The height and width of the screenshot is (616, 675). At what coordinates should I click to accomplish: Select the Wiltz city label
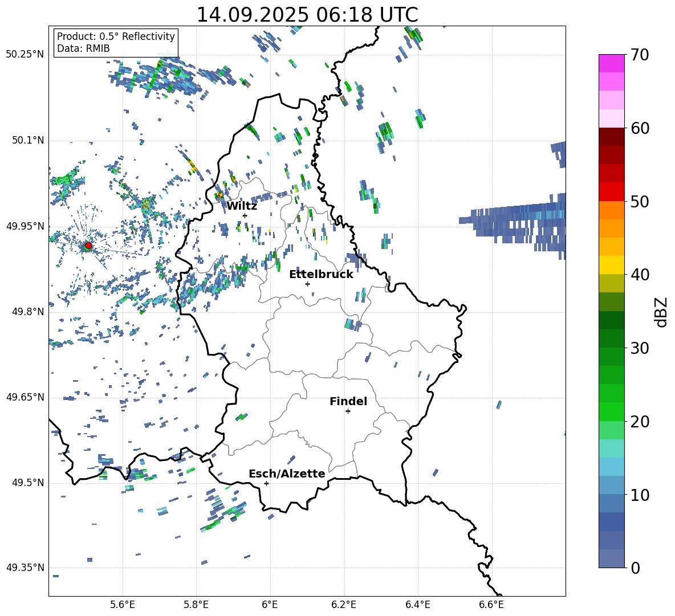242,206
